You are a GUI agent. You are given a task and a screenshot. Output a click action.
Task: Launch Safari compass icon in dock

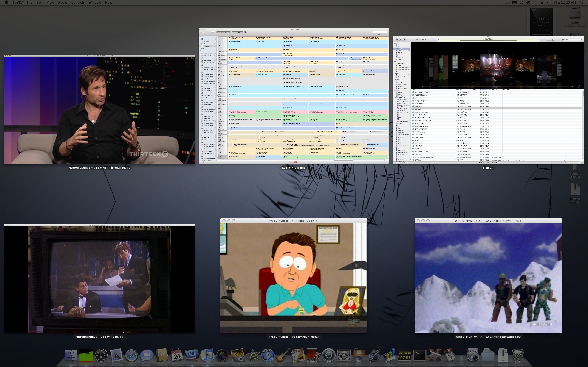pos(131,355)
